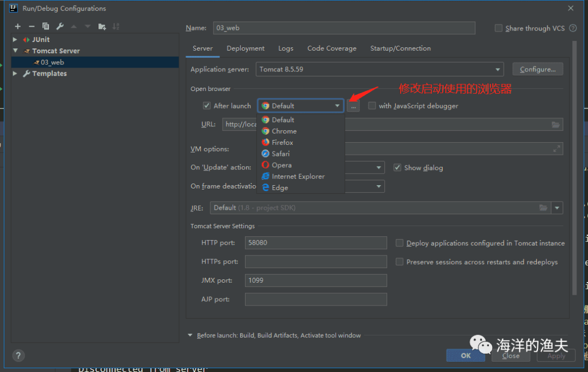Viewport: 588px width, 372px height.
Task: Select JUnit label in tree
Action: click(41, 39)
